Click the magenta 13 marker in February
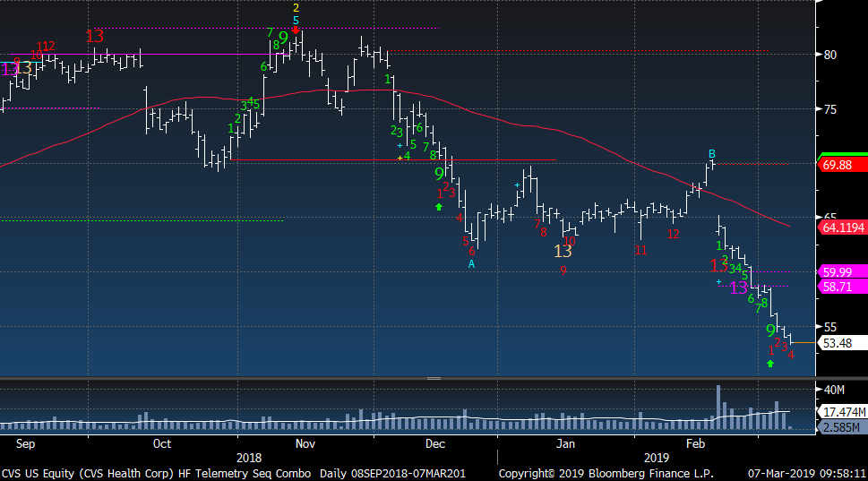Screen dimensions: 868x481 (738, 288)
